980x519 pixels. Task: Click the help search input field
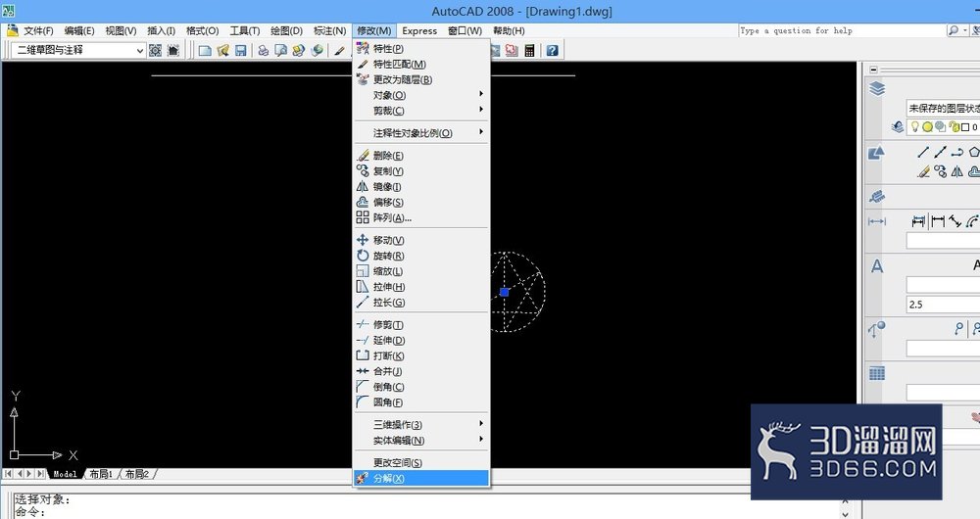[841, 30]
